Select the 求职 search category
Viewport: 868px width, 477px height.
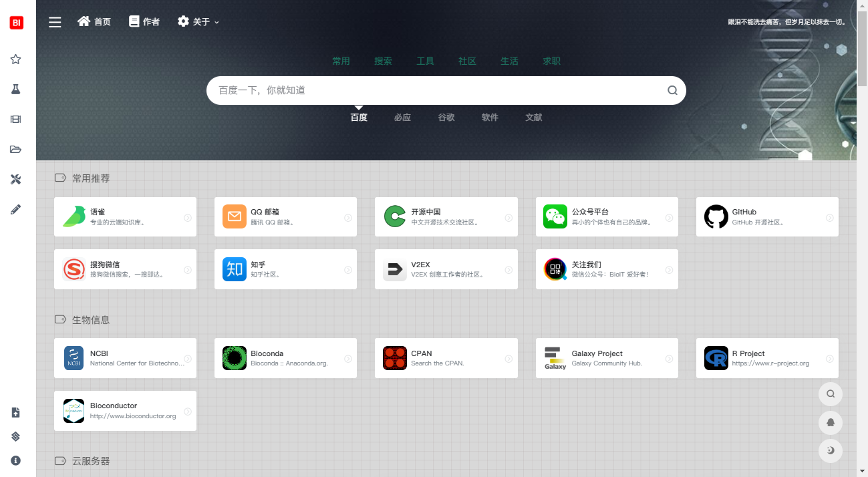click(551, 61)
